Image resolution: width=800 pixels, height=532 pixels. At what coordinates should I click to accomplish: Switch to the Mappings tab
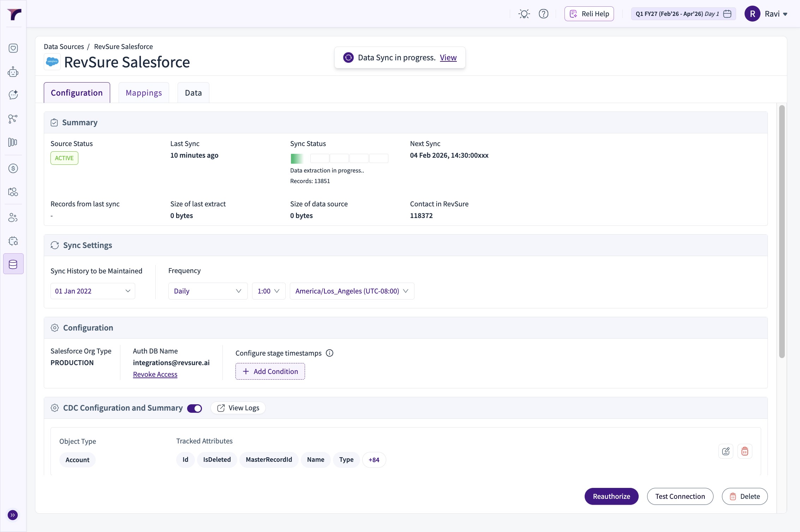click(144, 93)
